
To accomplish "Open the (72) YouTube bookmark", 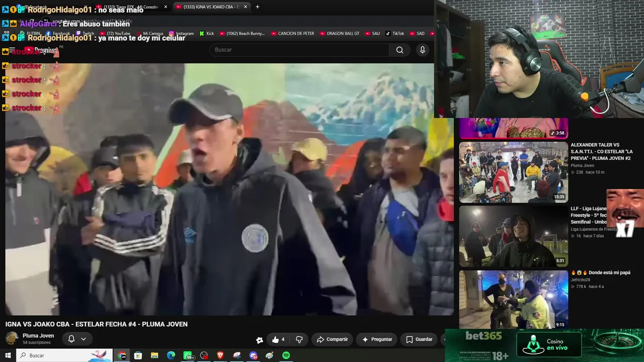I will [115, 34].
